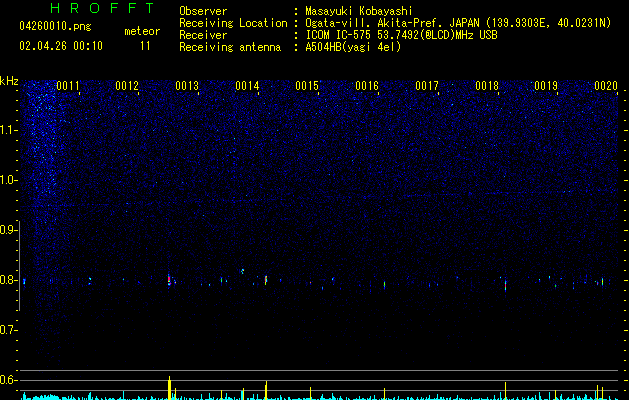Click time marker 0011
The height and width of the screenshot is (400, 629).
[68, 86]
